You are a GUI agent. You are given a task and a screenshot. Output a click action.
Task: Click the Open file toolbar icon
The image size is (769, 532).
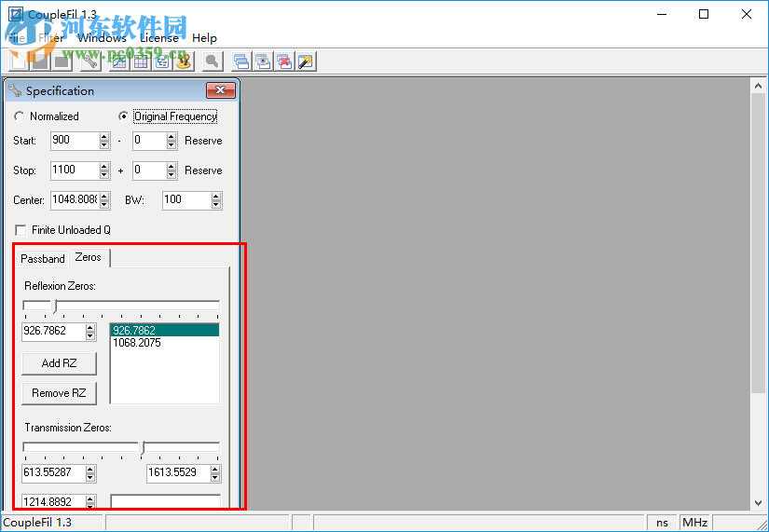click(x=41, y=61)
